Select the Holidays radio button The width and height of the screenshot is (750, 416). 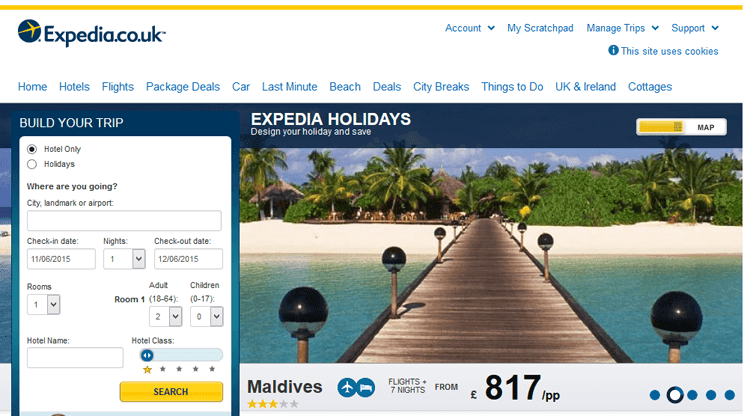[x=32, y=164]
